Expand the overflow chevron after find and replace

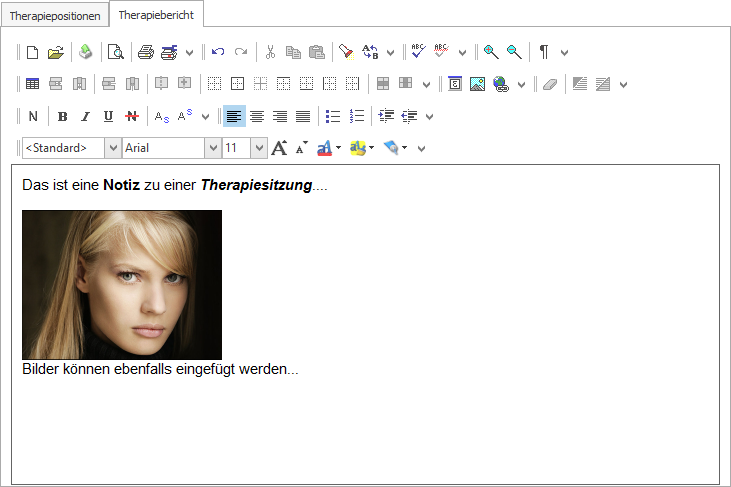point(391,53)
